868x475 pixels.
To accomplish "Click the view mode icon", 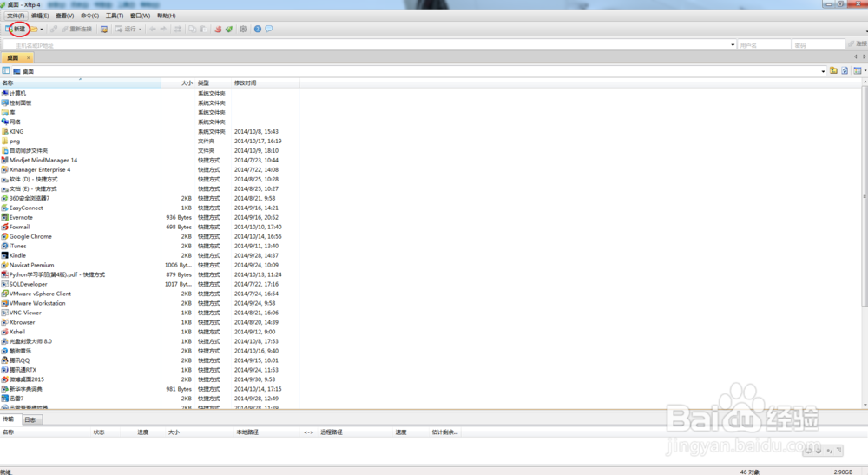I will coord(857,71).
